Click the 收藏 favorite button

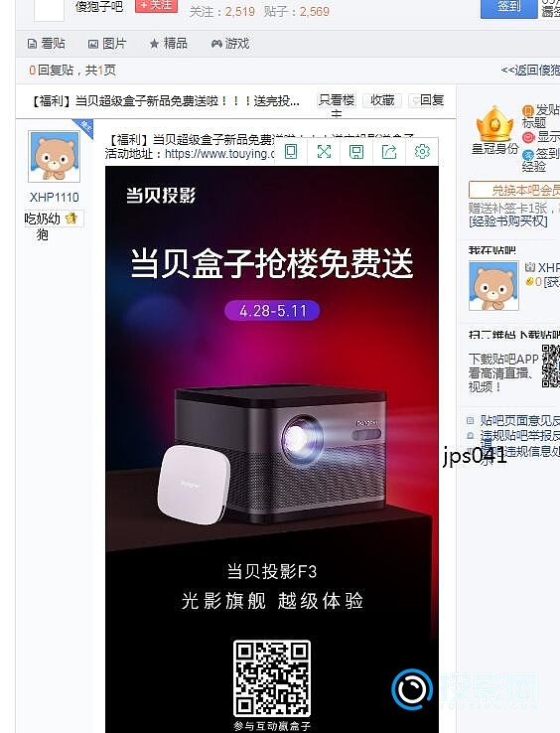(x=382, y=100)
